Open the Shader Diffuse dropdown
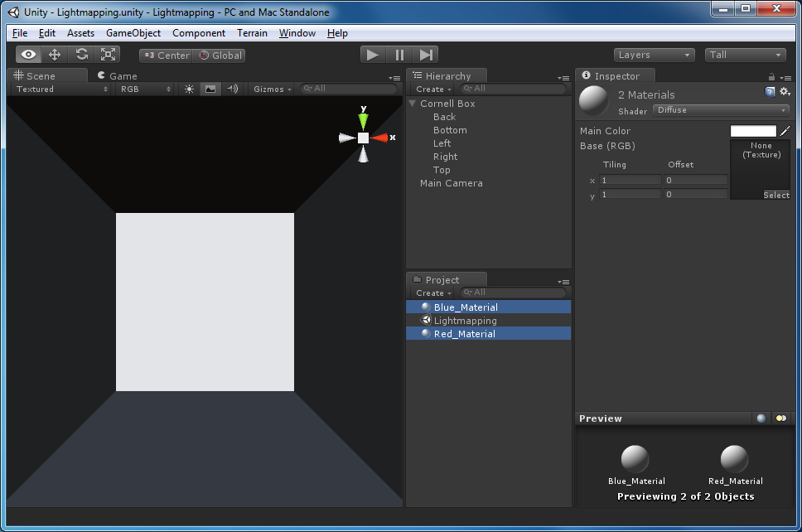This screenshot has width=802, height=532. (x=721, y=110)
